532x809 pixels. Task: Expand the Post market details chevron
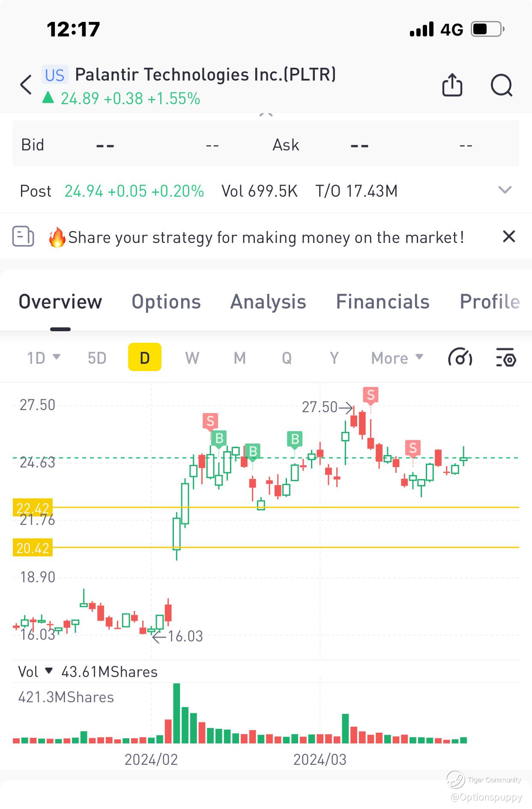coord(505,190)
